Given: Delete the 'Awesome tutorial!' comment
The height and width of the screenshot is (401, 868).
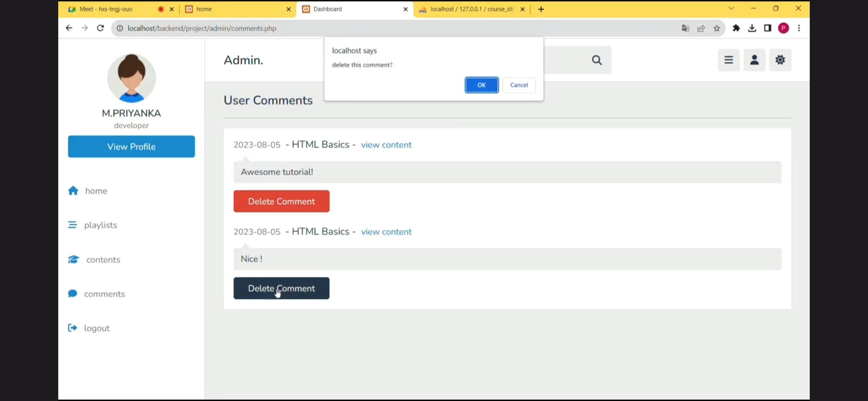Looking at the screenshot, I should tap(281, 201).
